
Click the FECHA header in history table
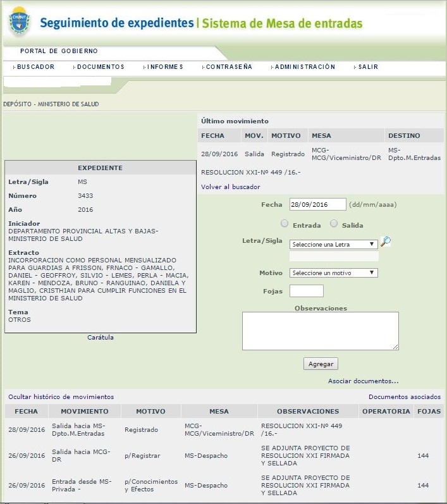click(x=27, y=411)
